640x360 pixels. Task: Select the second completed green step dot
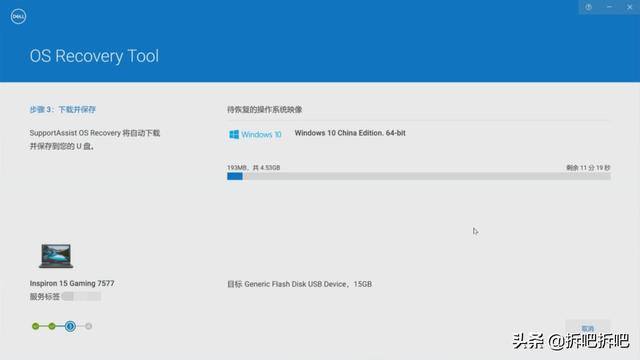point(52,326)
